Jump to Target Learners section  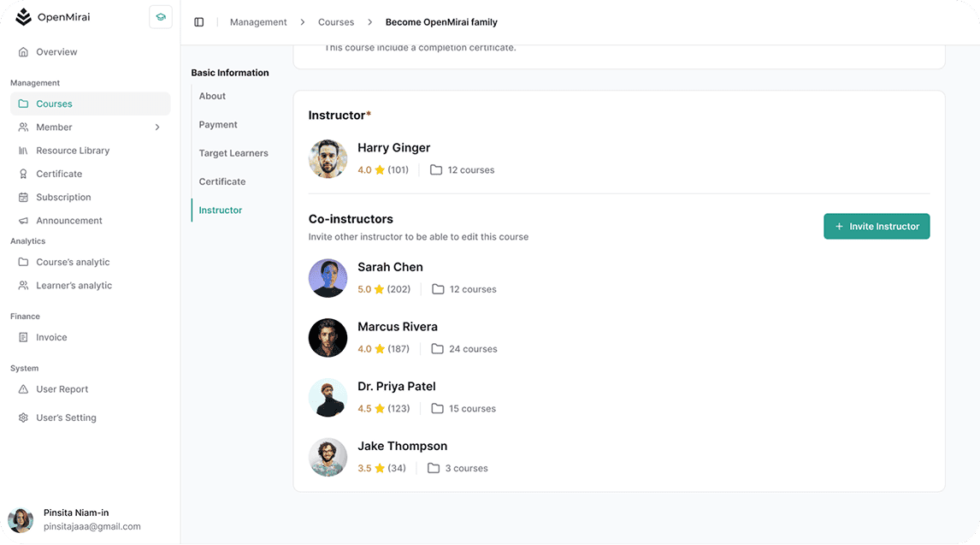pos(233,153)
